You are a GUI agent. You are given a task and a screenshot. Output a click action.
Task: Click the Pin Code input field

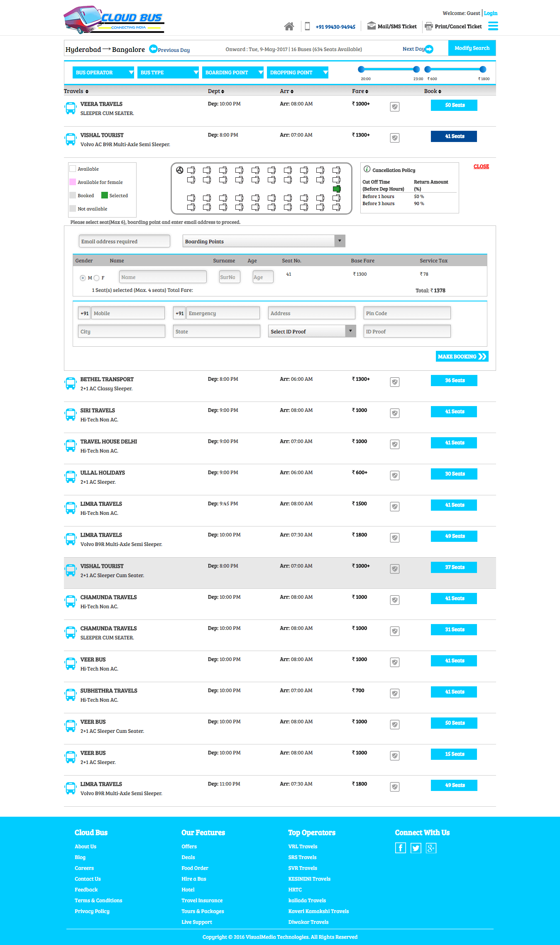pyautogui.click(x=407, y=313)
